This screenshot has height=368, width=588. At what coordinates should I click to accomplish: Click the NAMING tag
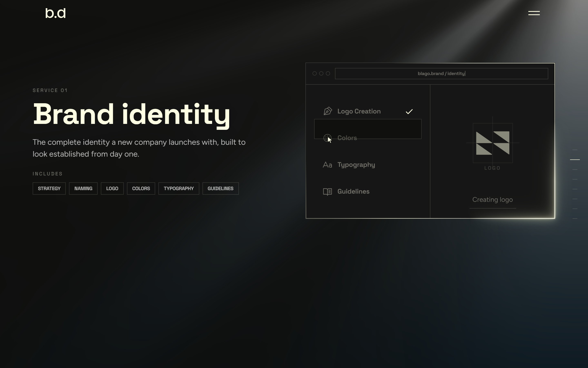click(x=83, y=188)
